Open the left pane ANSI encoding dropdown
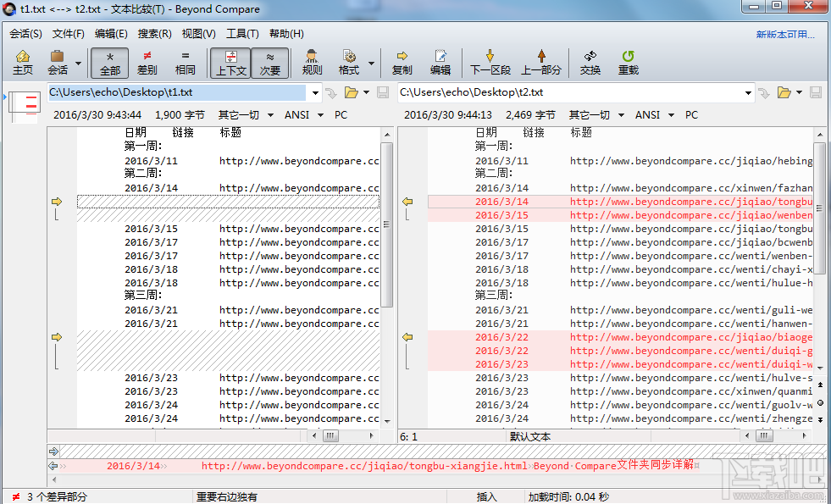Image resolution: width=831 pixels, height=504 pixels. [x=303, y=114]
